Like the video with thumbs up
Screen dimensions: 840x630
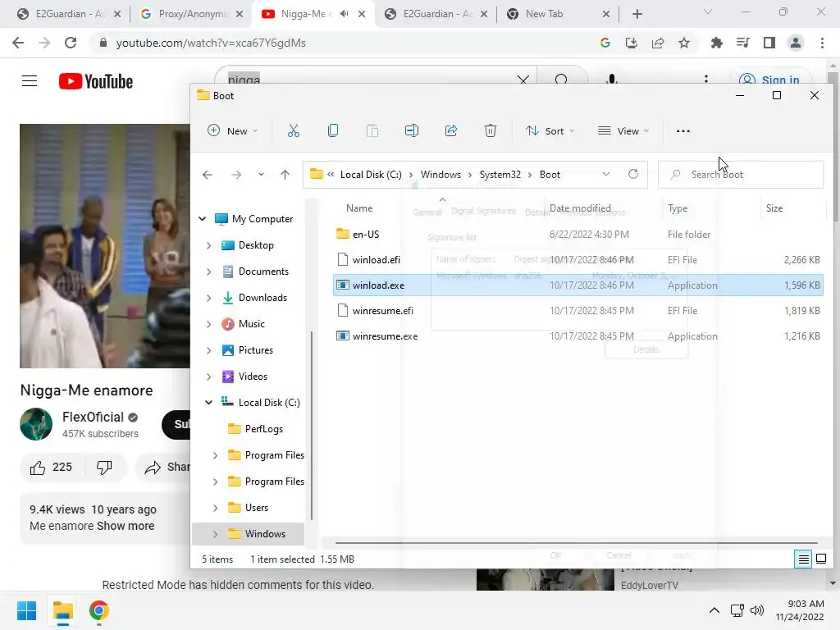pyautogui.click(x=38, y=468)
